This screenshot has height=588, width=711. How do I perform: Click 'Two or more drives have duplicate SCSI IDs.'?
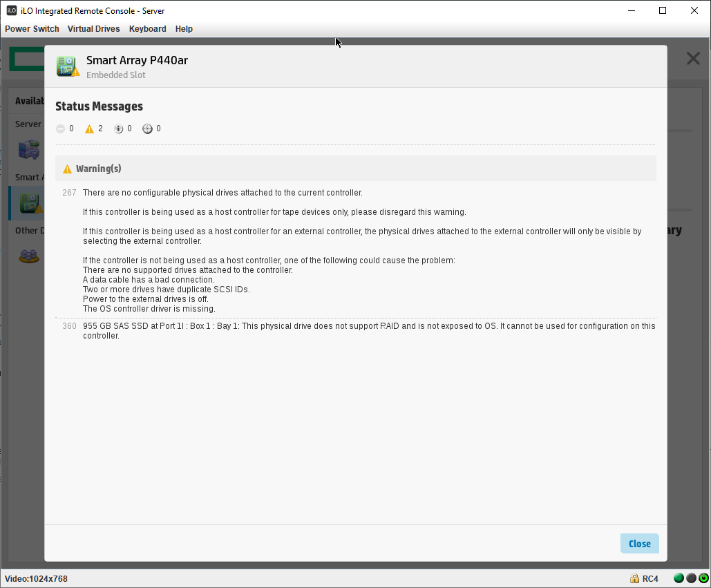tap(167, 290)
